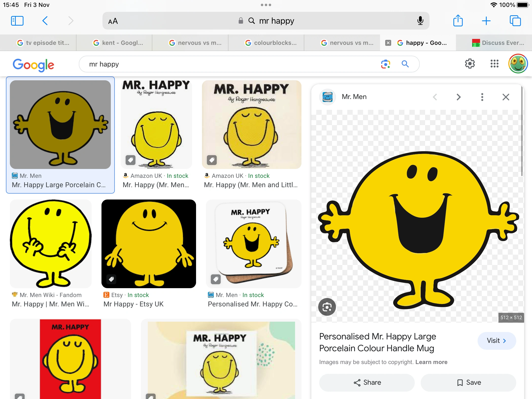Click the Learn more copyright link
The image size is (532, 399).
point(431,362)
